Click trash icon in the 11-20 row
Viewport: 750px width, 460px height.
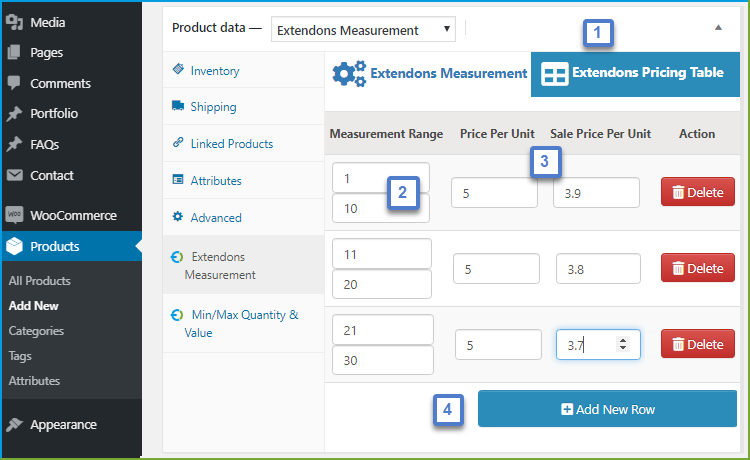(678, 268)
